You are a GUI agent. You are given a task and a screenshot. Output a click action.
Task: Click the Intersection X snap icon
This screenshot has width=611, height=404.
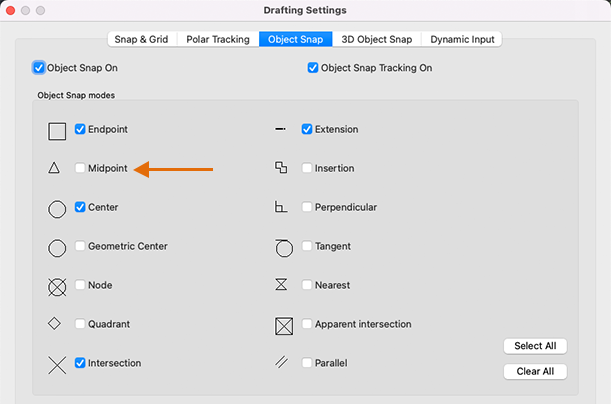(57, 364)
